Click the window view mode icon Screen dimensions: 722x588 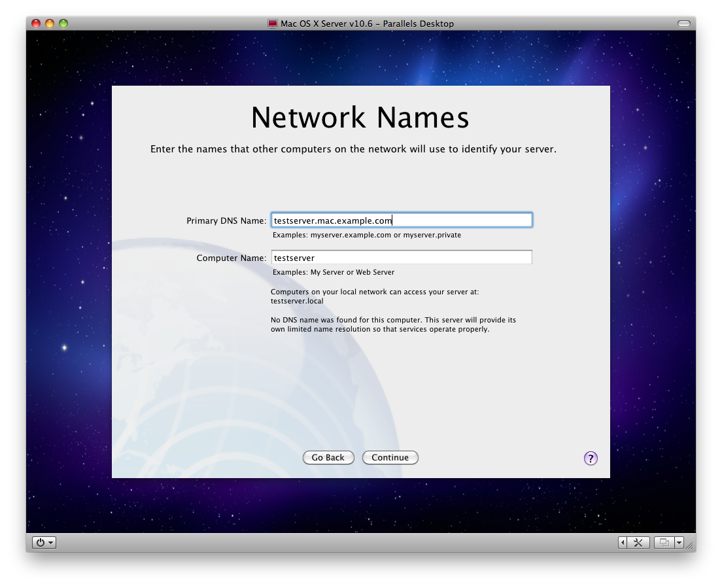664,542
